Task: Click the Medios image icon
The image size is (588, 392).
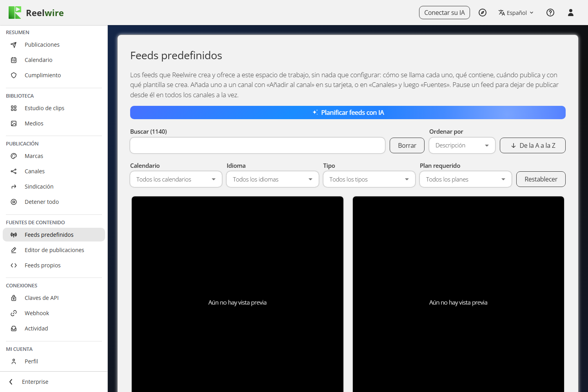Action: (14, 123)
